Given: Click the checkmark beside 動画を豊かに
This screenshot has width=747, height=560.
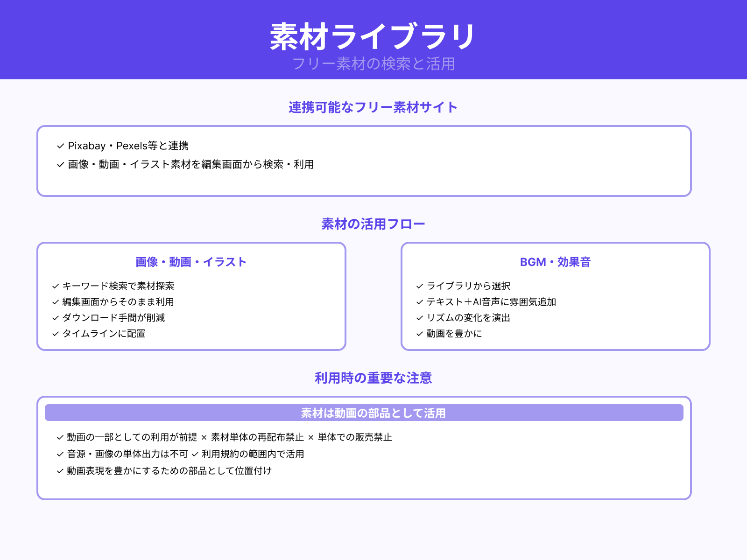Looking at the screenshot, I should coord(418,334).
